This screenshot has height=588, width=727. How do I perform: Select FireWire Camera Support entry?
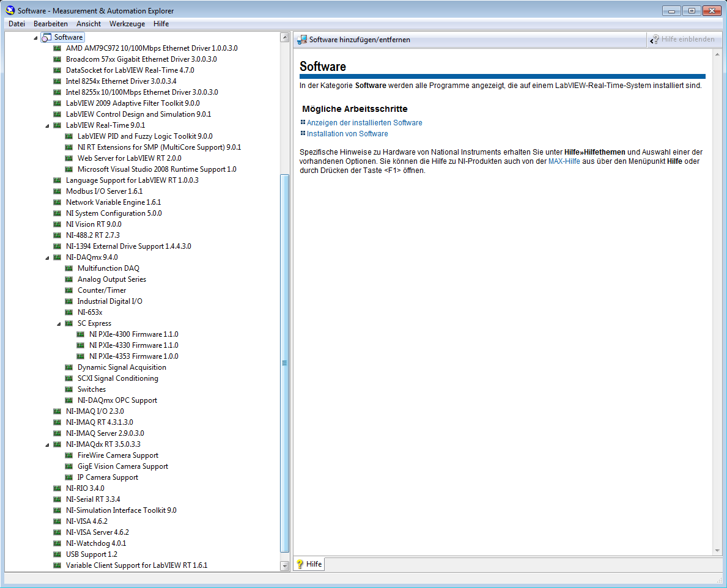tap(118, 455)
